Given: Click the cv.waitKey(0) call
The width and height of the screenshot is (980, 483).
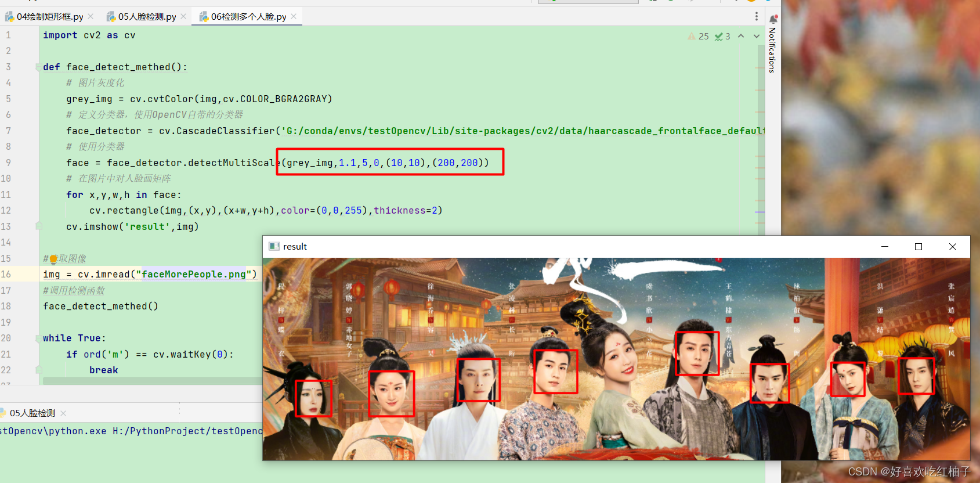Looking at the screenshot, I should coord(191,354).
